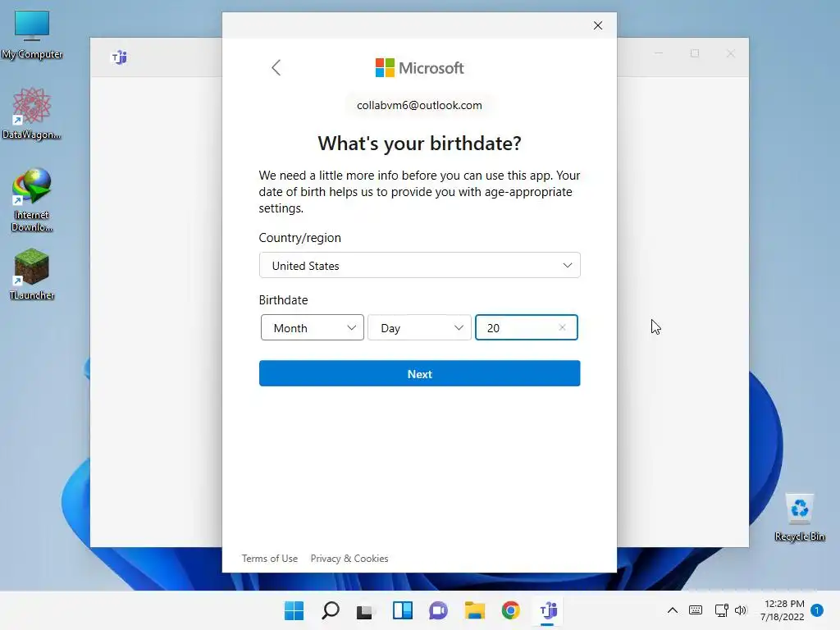Open the touch keyboard tray icon
Image resolution: width=840 pixels, height=630 pixels.
(x=696, y=610)
